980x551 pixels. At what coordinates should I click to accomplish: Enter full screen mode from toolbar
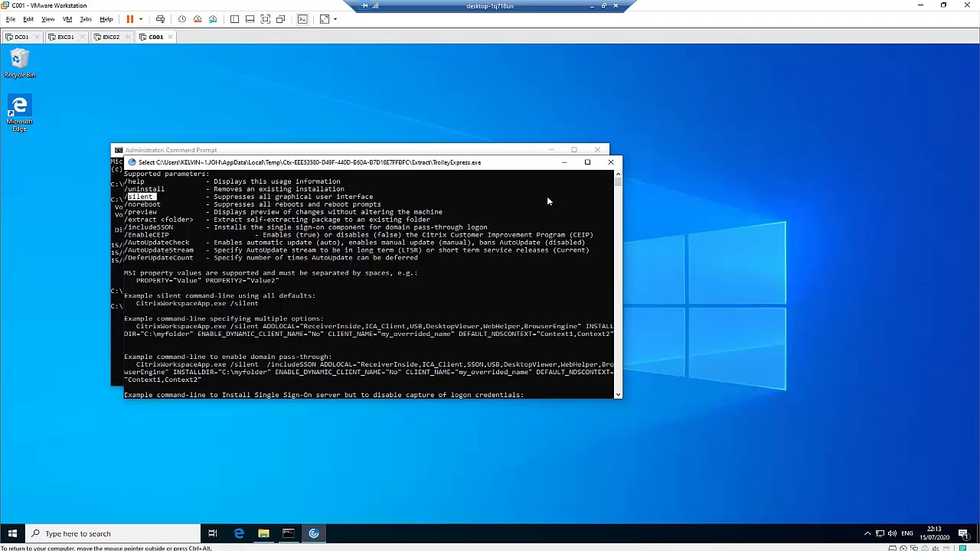point(265,19)
